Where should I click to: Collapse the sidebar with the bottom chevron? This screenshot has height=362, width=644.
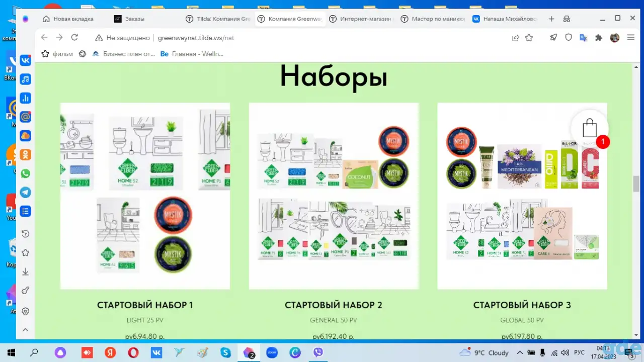coord(25,330)
